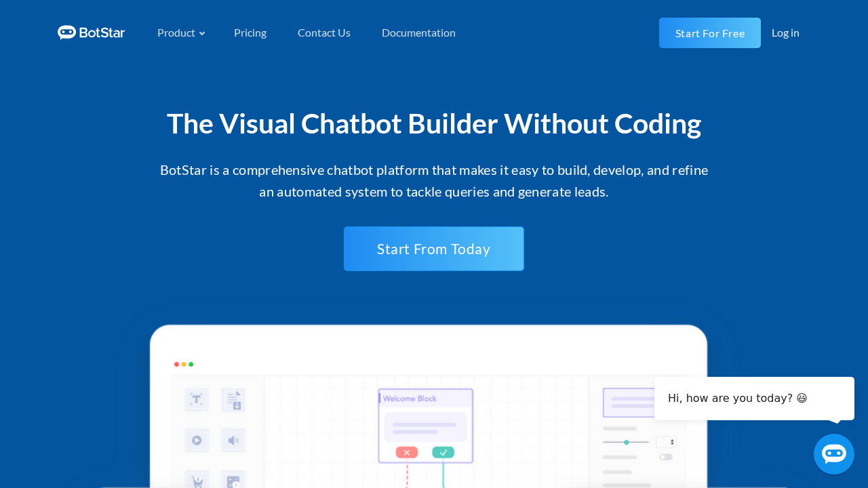The width and height of the screenshot is (868, 488).
Task: Click the video play block icon
Action: click(197, 441)
